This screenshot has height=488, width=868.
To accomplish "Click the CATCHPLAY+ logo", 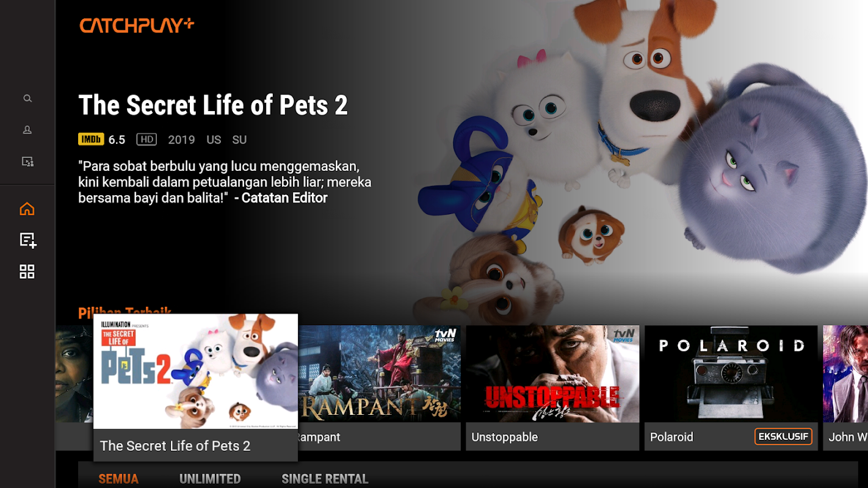I will coord(137,25).
